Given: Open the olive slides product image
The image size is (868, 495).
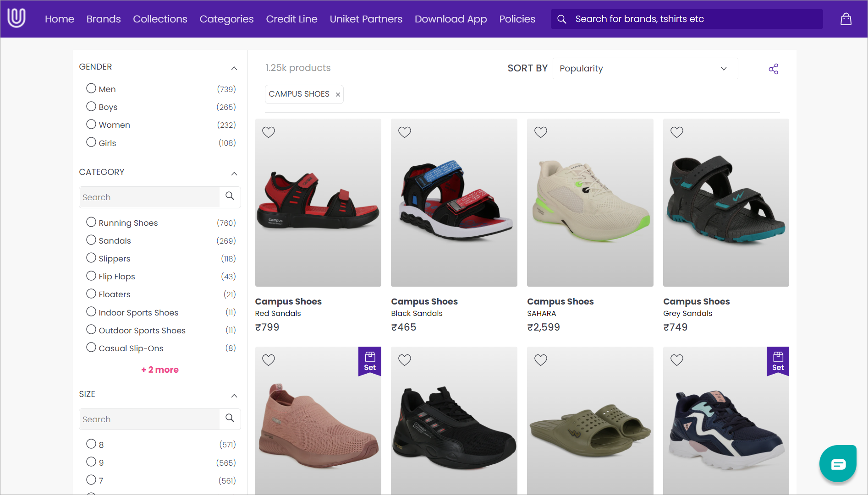Looking at the screenshot, I should tap(590, 420).
